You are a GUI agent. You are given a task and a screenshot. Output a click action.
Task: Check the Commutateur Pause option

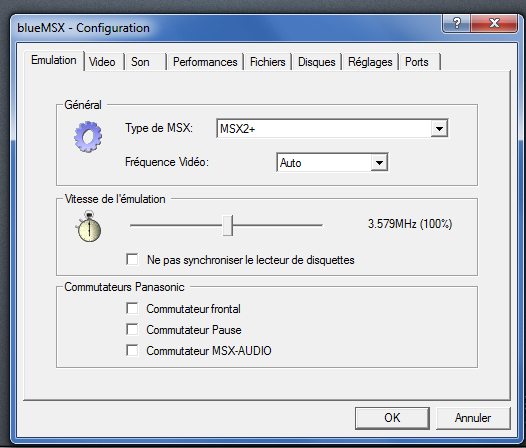(132, 329)
